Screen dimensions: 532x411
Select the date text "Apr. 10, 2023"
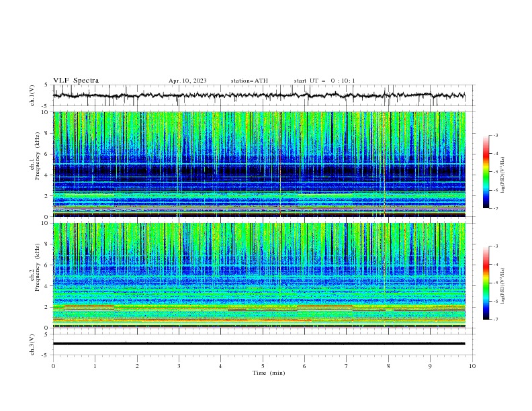point(187,81)
